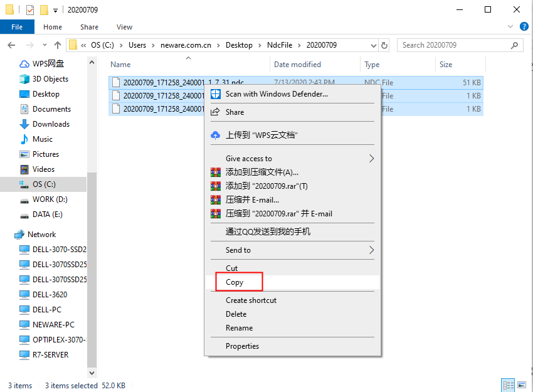Open the DELL-PC network computer
Viewport: 533px width, 392px height.
point(47,309)
